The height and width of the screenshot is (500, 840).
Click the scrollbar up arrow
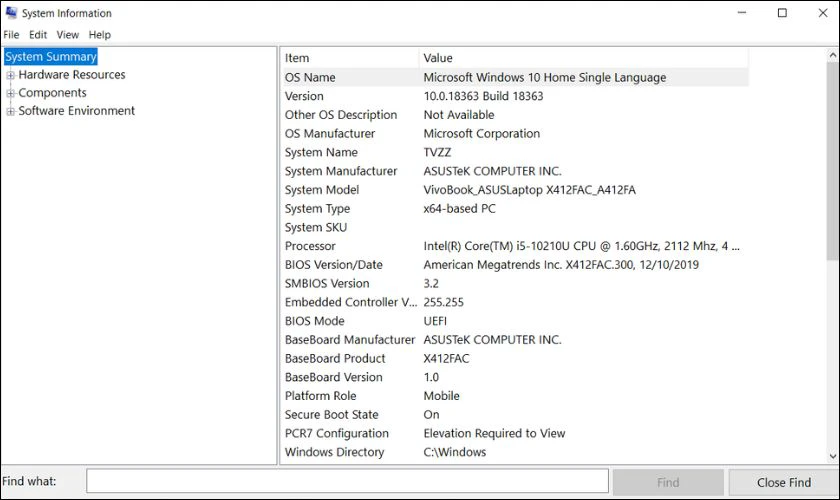[x=832, y=55]
